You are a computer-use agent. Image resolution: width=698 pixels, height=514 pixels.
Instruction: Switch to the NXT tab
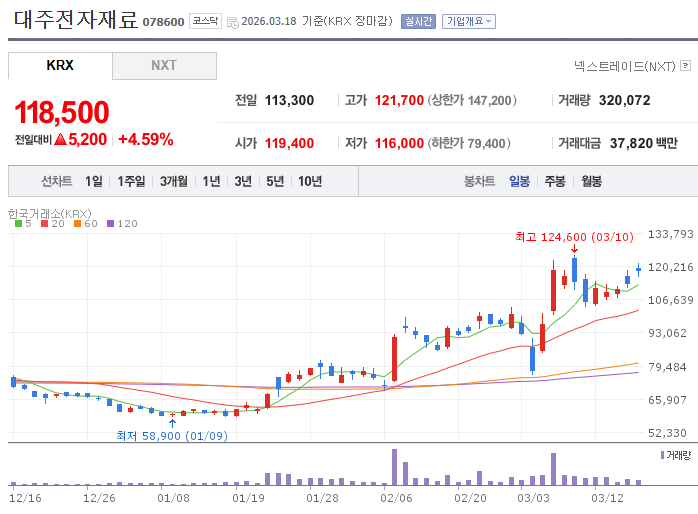164,65
